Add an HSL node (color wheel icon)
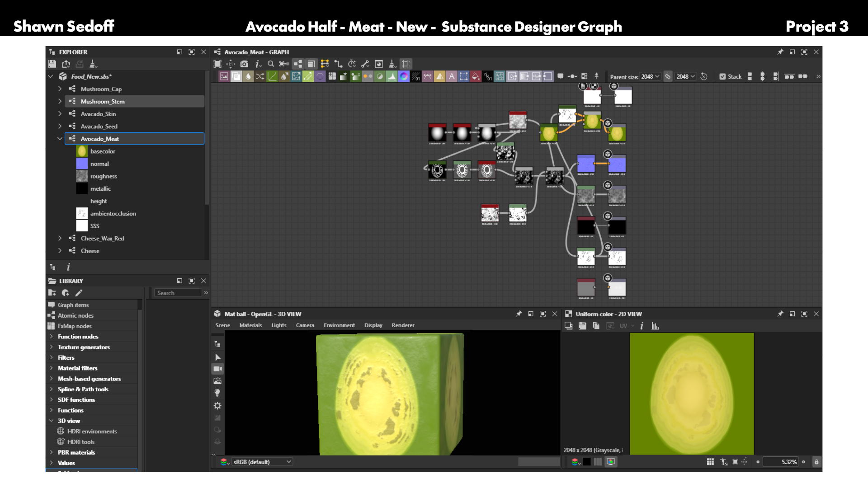 [x=404, y=76]
